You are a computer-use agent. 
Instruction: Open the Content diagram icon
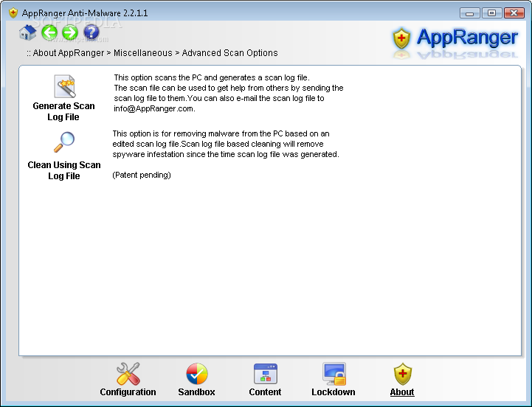click(266, 374)
